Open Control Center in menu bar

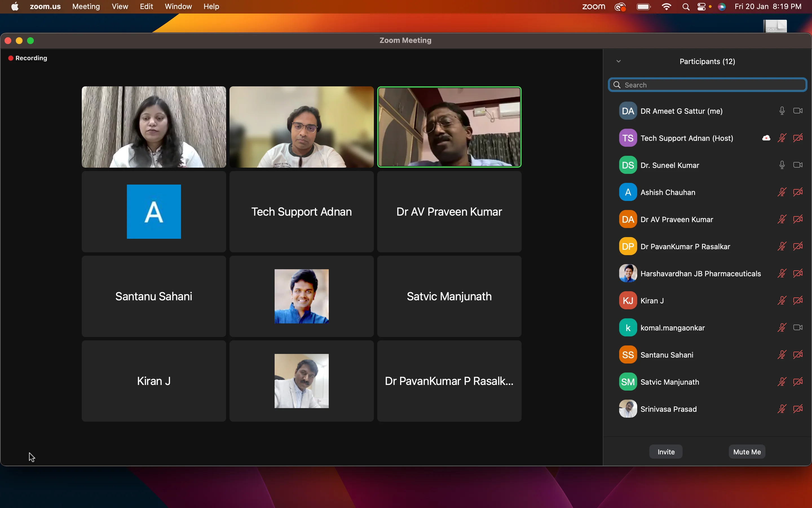pos(701,7)
